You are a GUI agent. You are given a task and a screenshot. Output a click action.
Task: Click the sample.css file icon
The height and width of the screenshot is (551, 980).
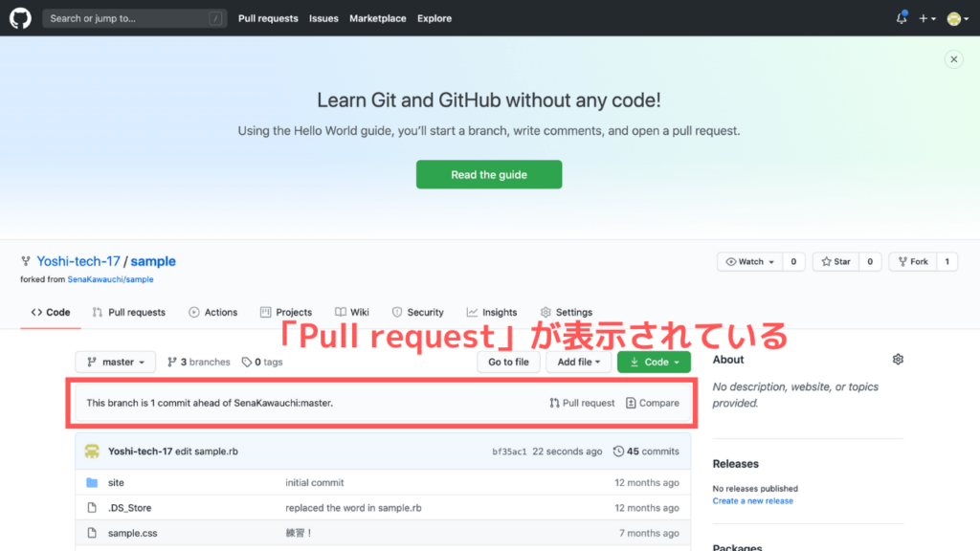coord(93,533)
